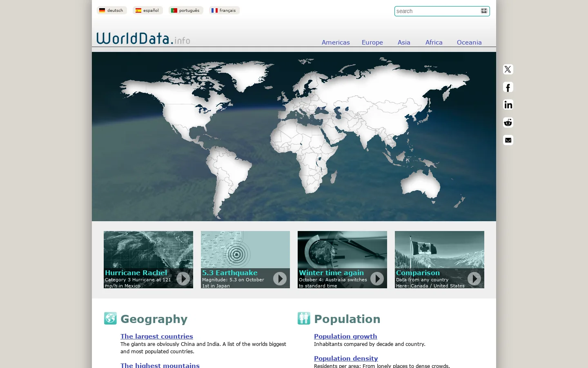Screen dimensions: 588x368
Task: Click the WorldData.info logo
Action: tap(143, 38)
